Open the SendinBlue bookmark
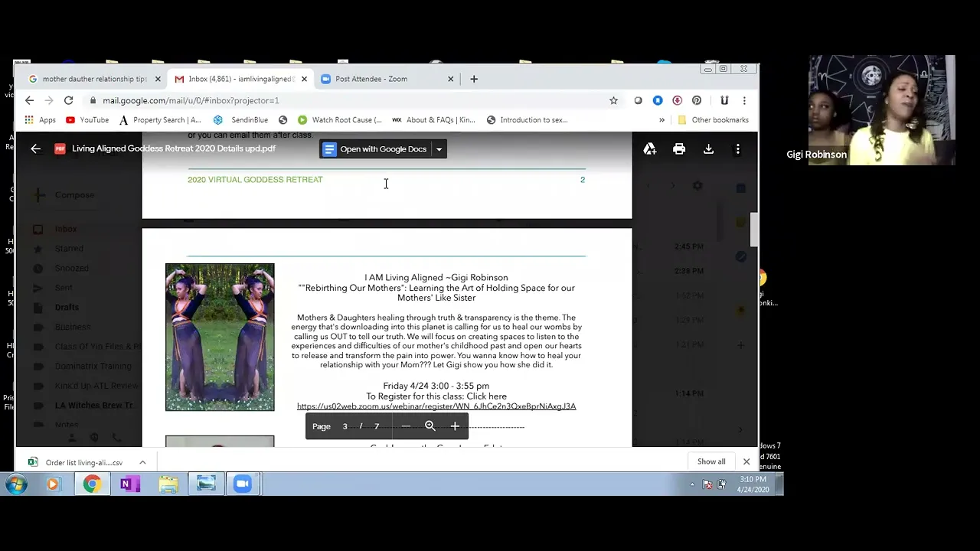The width and height of the screenshot is (980, 551). pos(240,119)
